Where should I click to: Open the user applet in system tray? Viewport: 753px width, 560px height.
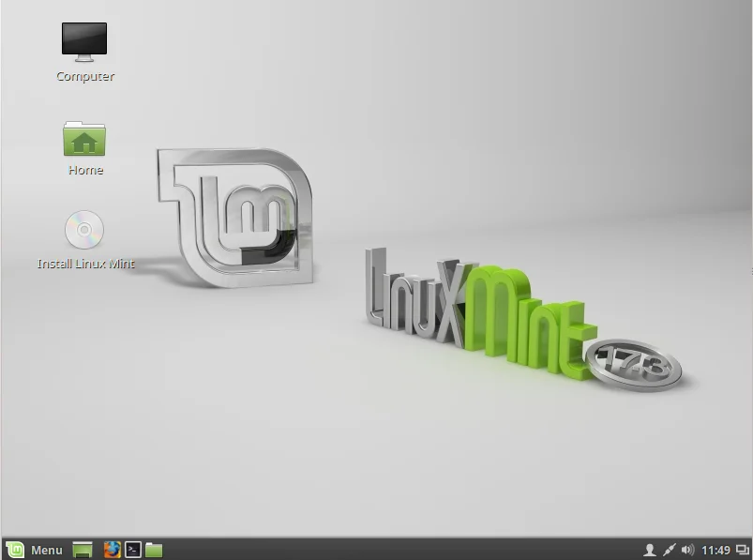[x=650, y=550]
